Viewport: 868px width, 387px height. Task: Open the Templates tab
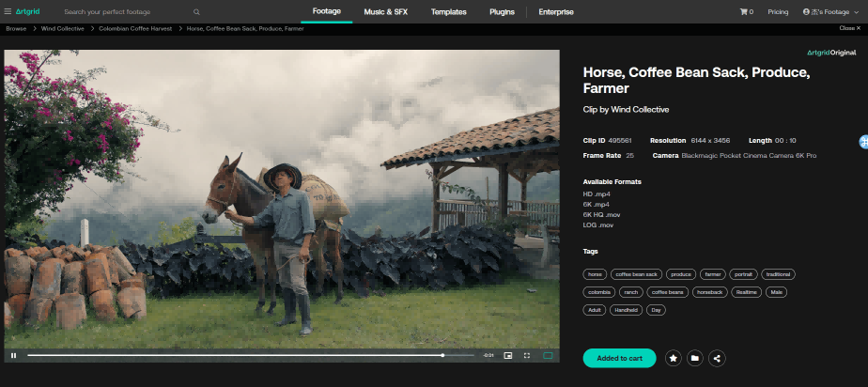(448, 12)
